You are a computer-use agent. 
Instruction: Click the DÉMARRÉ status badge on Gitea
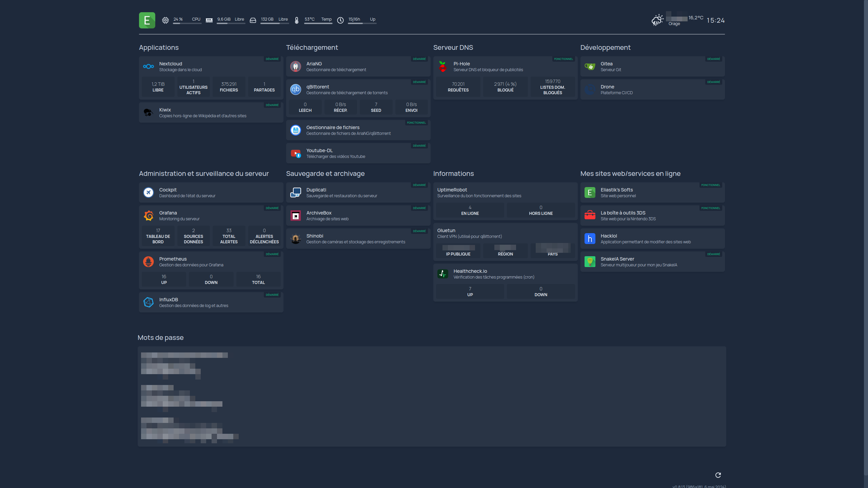[714, 59]
